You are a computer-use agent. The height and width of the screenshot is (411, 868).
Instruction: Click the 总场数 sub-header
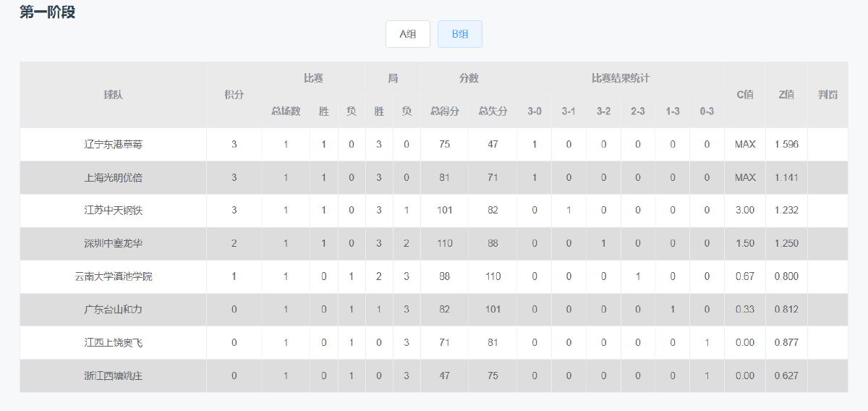tap(286, 111)
